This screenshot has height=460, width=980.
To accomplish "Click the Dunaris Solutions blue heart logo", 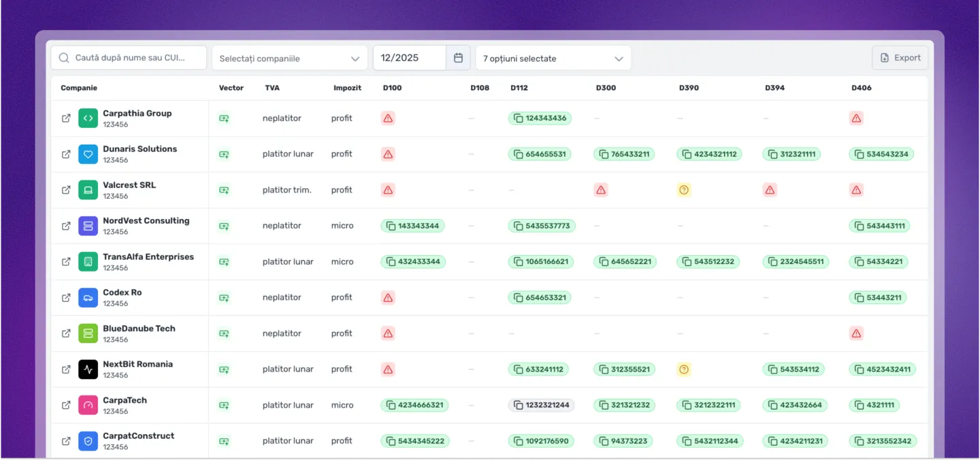I will pos(88,154).
